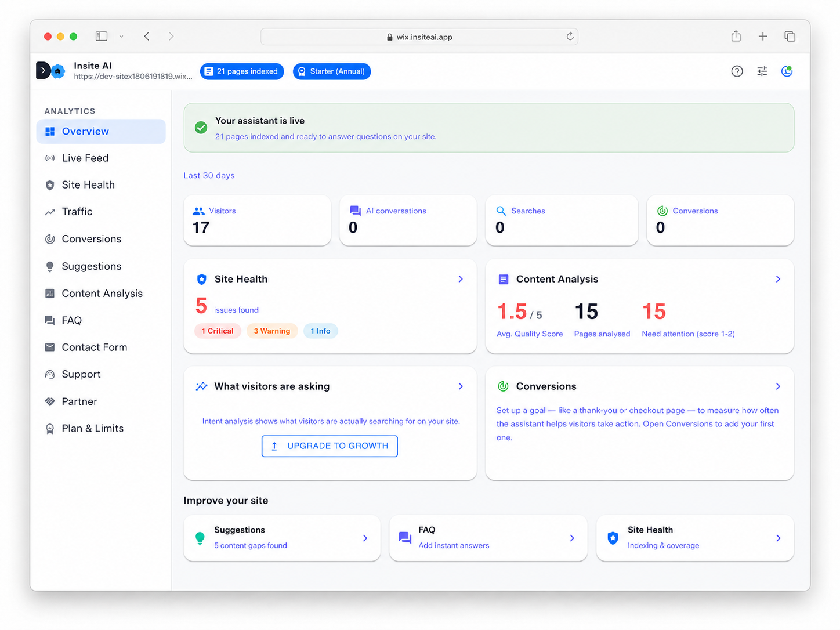Click the 5 content gaps found text
The width and height of the screenshot is (840, 630).
click(251, 546)
